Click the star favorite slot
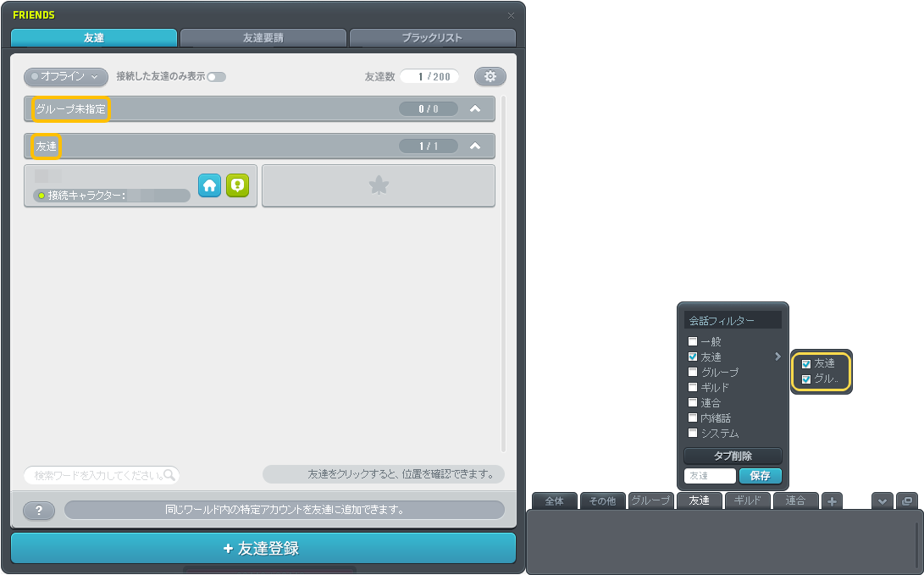Image resolution: width=924 pixels, height=575 pixels. pyautogui.click(x=379, y=186)
